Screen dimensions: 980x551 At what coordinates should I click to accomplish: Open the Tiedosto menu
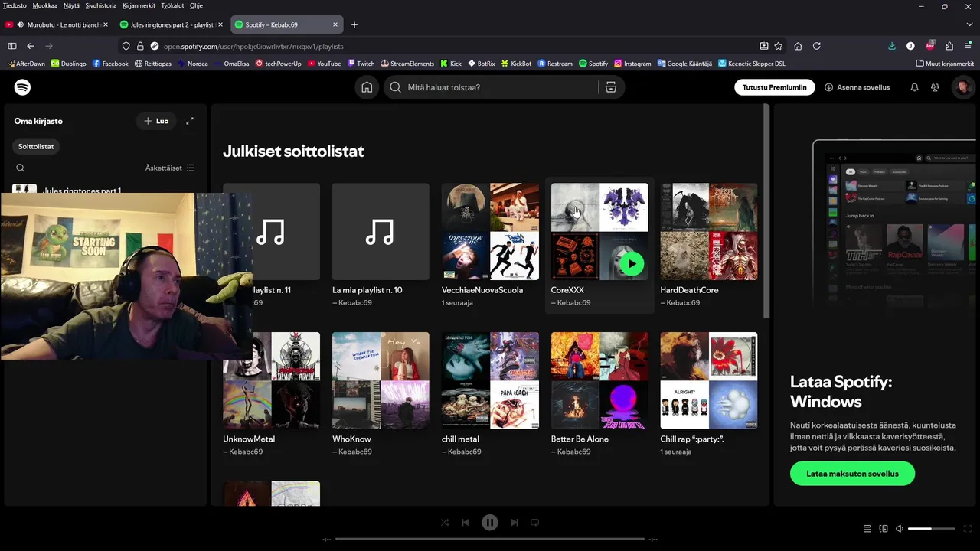tap(15, 5)
